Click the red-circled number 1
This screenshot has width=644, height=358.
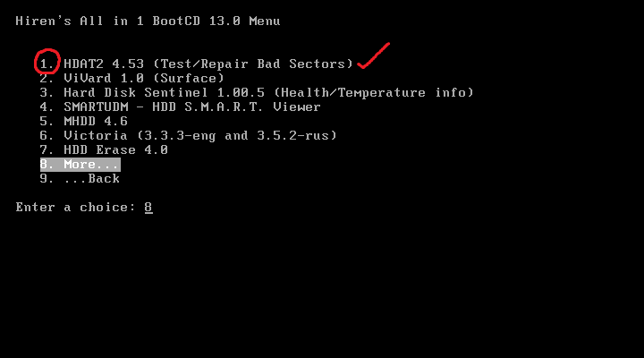47,64
